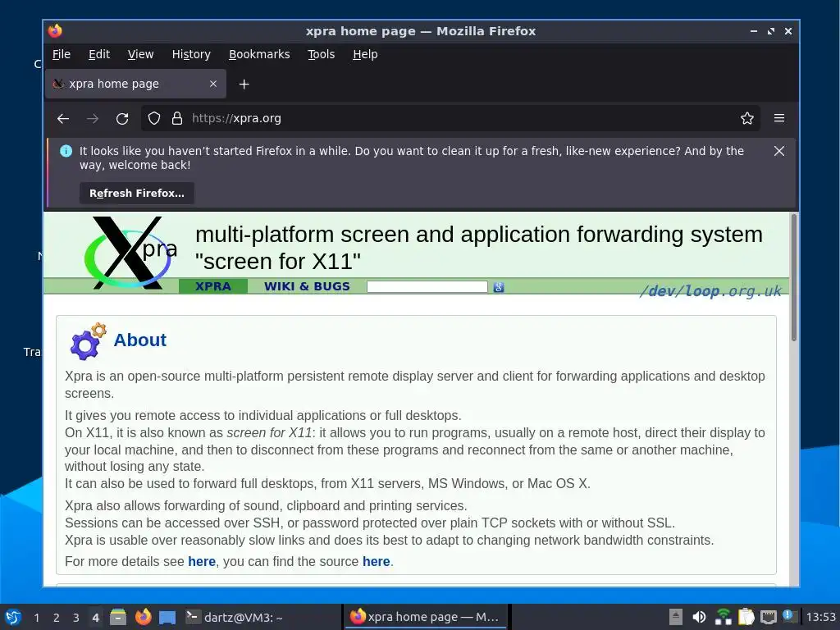Screen dimensions: 840x630
Task: Select xpra home page taskbar window button
Action: click(426, 617)
